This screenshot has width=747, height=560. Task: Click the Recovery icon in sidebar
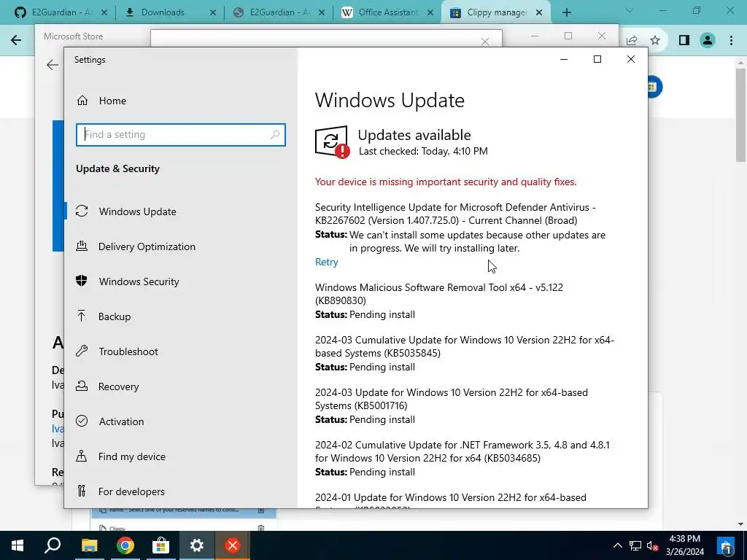tap(82, 386)
